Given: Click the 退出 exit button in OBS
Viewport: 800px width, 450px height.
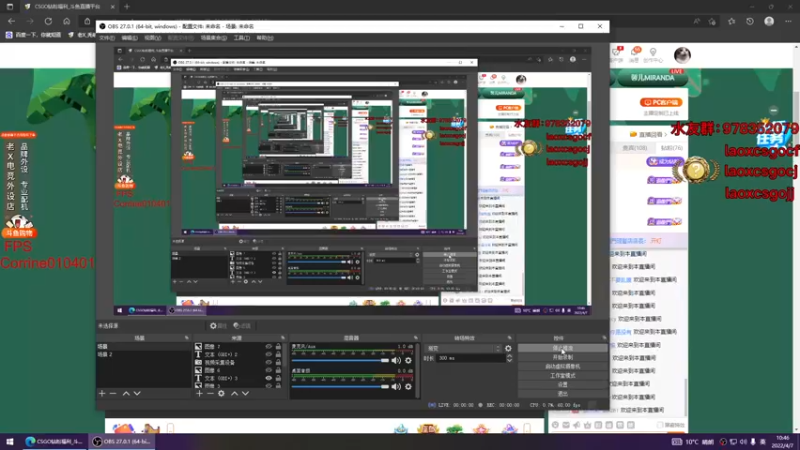Looking at the screenshot, I should tap(562, 394).
